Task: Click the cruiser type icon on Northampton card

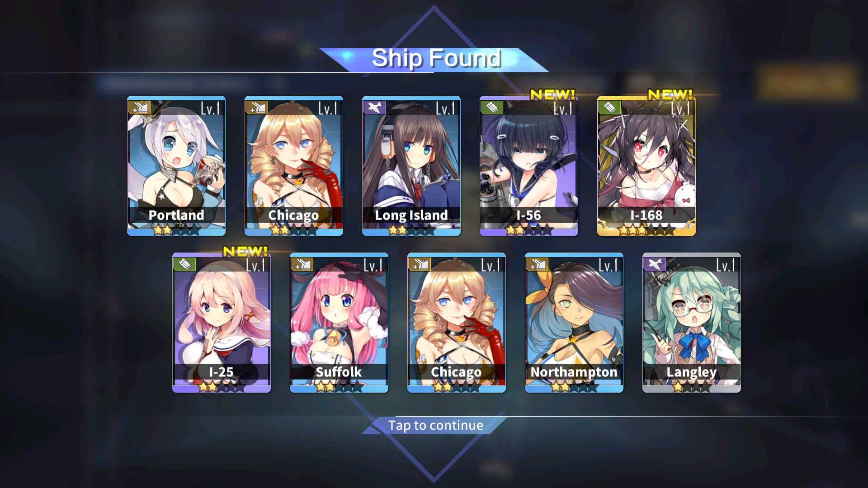Action: [x=537, y=264]
